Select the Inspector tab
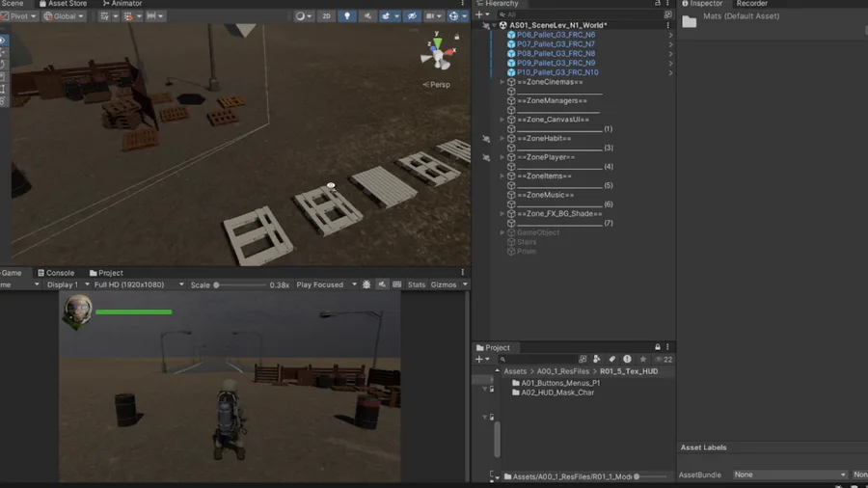Viewport: 868px width, 488px height. [702, 3]
